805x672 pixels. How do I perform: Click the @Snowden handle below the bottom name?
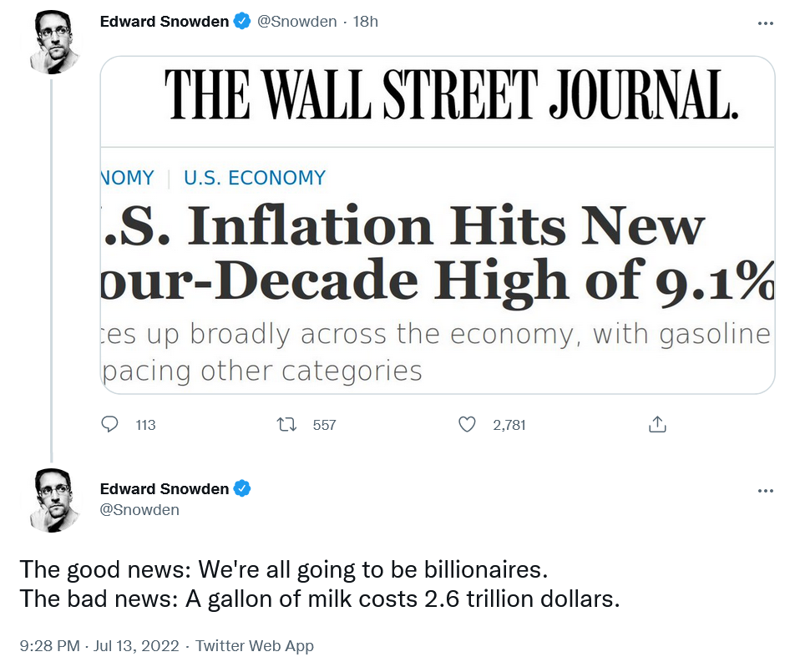tap(139, 509)
